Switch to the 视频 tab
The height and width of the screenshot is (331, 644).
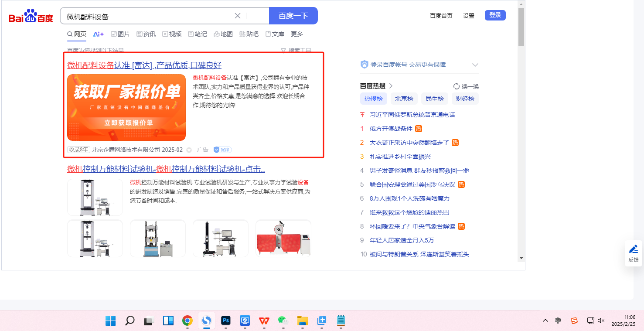172,34
